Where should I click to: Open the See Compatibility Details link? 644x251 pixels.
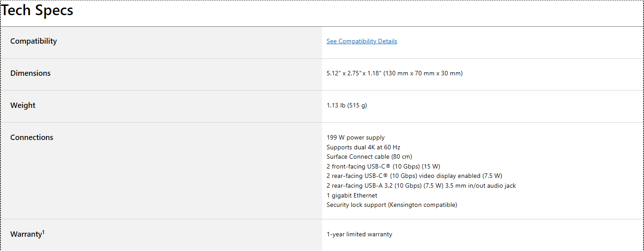point(362,41)
